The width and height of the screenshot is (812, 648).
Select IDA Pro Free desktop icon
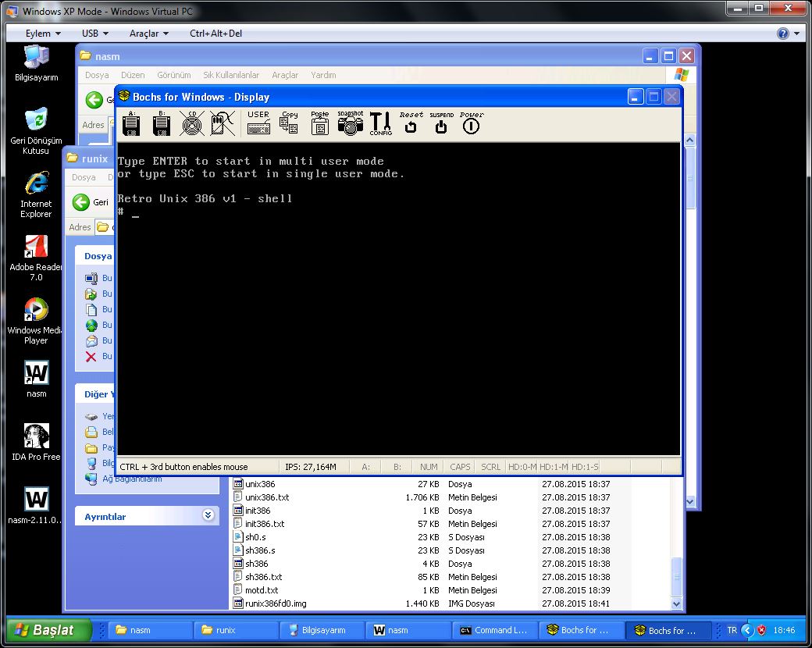[36, 442]
